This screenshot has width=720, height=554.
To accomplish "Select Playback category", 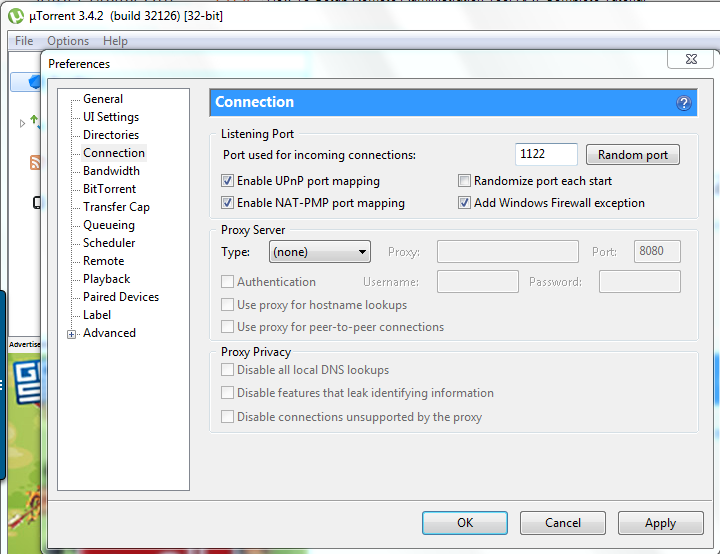I will 107,279.
